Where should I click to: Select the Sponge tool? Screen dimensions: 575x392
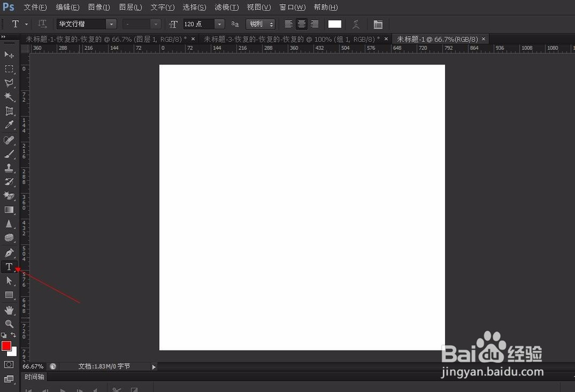[9, 237]
